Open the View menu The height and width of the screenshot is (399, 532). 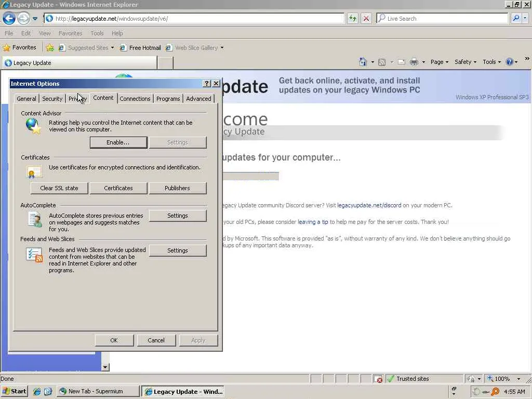coord(45,33)
